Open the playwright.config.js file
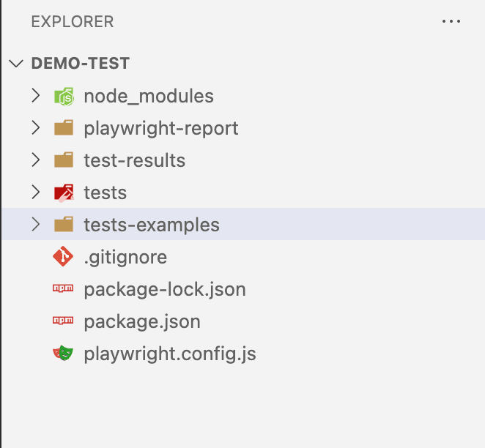 (170, 354)
